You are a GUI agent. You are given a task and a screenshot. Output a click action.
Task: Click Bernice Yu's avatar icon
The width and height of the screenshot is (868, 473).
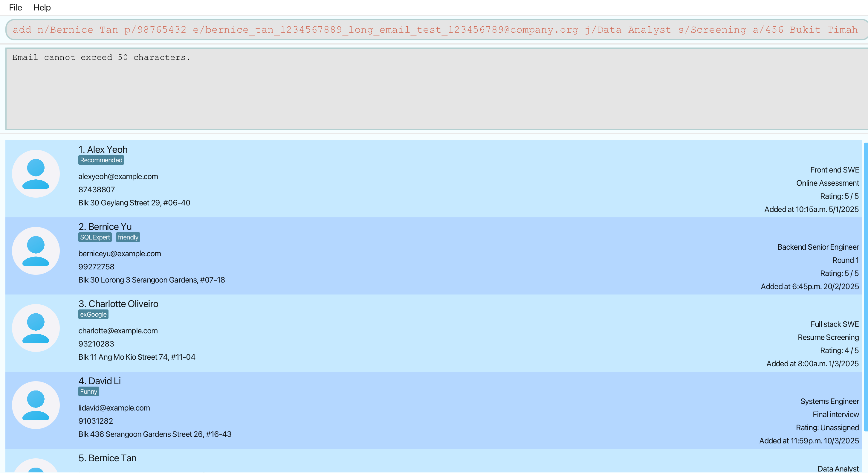coord(36,251)
